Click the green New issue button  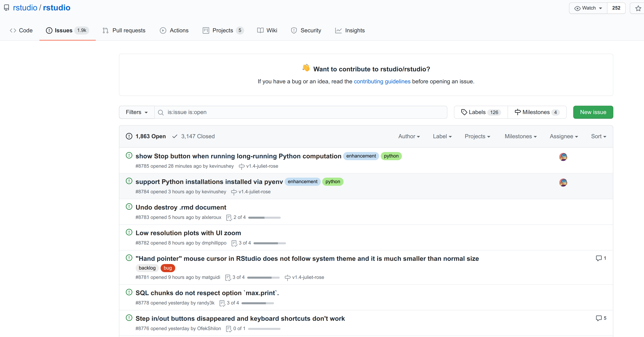593,112
